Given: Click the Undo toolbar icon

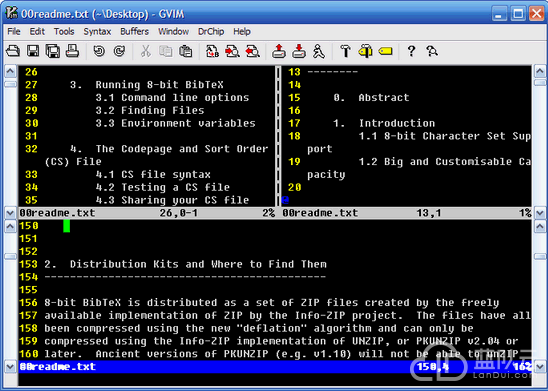Looking at the screenshot, I should tap(99, 51).
